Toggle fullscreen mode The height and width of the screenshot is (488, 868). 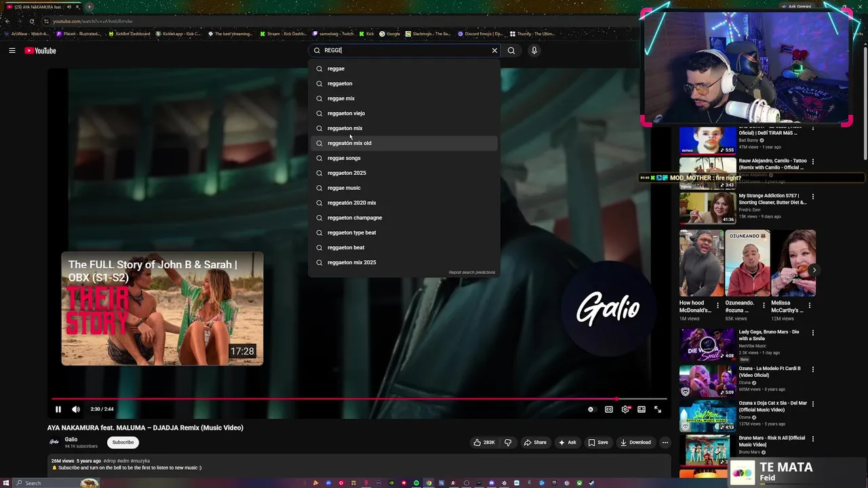[658, 409]
